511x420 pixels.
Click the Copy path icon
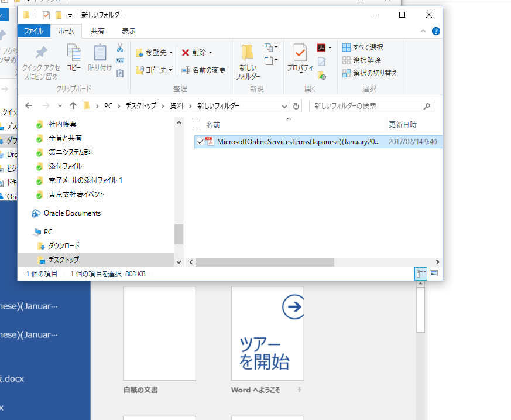coord(120,61)
